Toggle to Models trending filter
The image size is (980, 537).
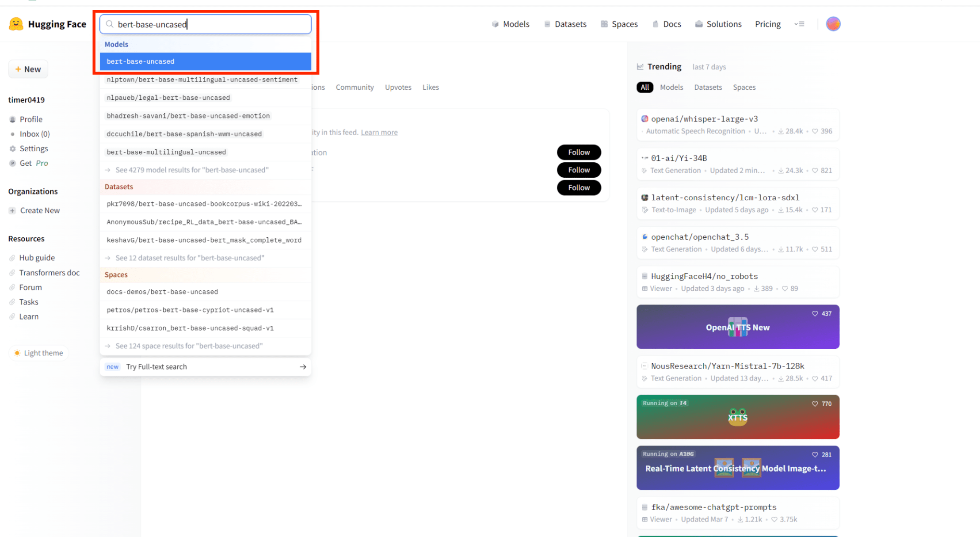point(671,87)
